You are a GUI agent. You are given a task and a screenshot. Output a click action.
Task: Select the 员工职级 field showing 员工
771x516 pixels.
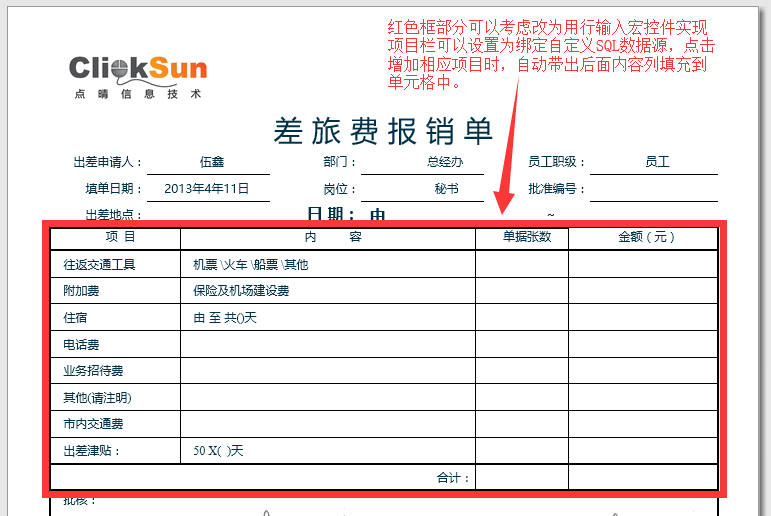pyautogui.click(x=656, y=162)
